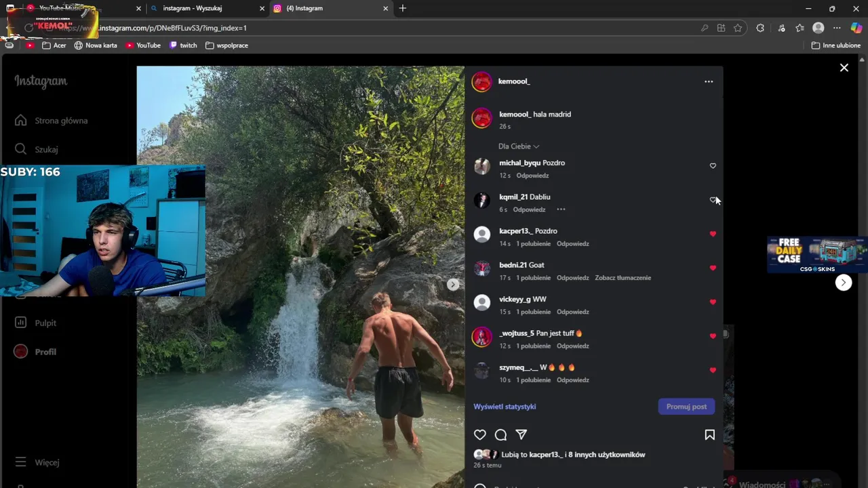Open browser settings and more menu

point(837,28)
